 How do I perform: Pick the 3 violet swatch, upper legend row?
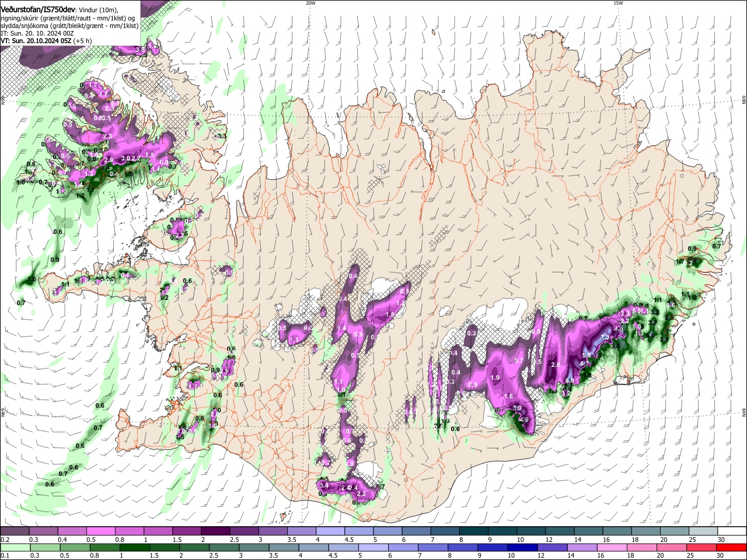point(273,531)
